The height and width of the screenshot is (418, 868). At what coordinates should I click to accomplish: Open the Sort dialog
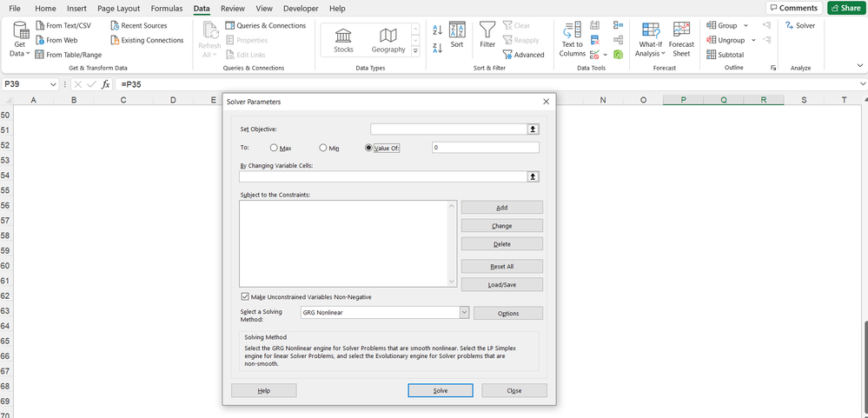pos(457,34)
